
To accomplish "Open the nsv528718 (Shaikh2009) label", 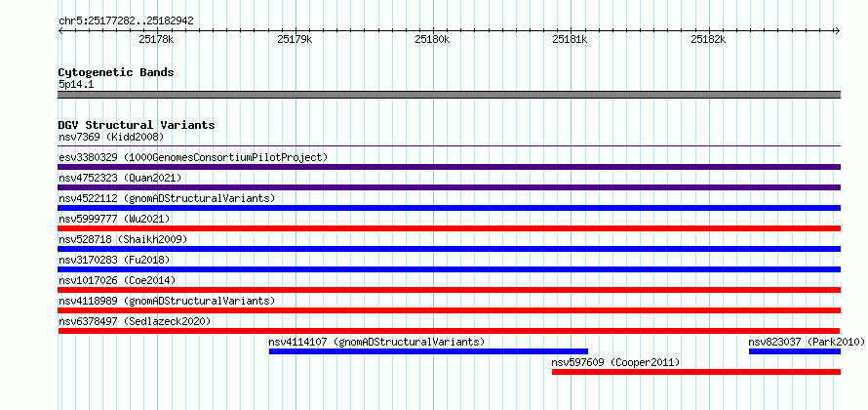I will click(123, 239).
